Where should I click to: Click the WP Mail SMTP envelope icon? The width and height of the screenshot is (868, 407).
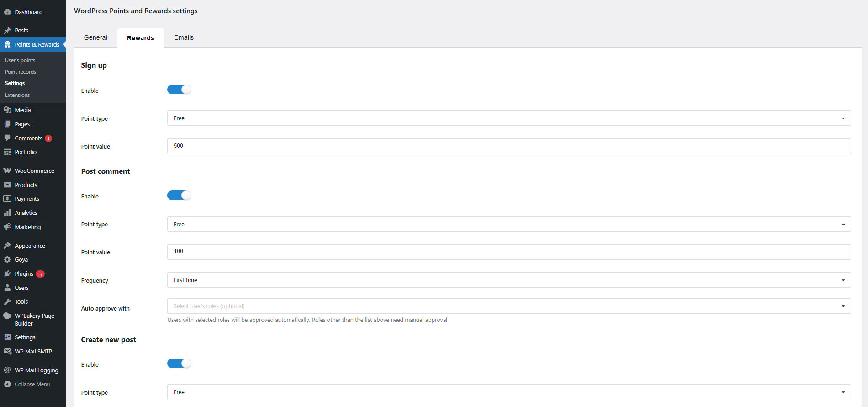(x=7, y=351)
